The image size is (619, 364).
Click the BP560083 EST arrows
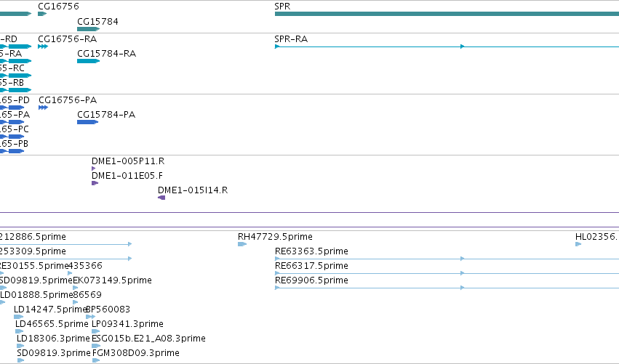(90, 317)
